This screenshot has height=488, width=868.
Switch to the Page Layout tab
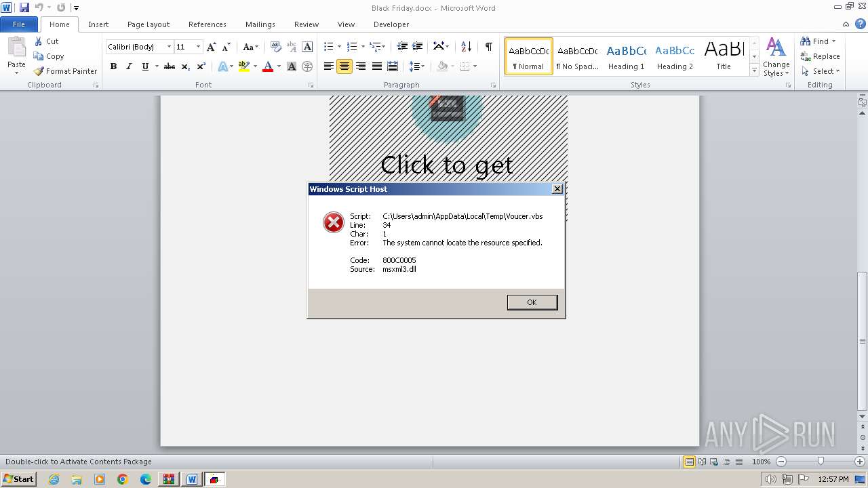click(149, 24)
